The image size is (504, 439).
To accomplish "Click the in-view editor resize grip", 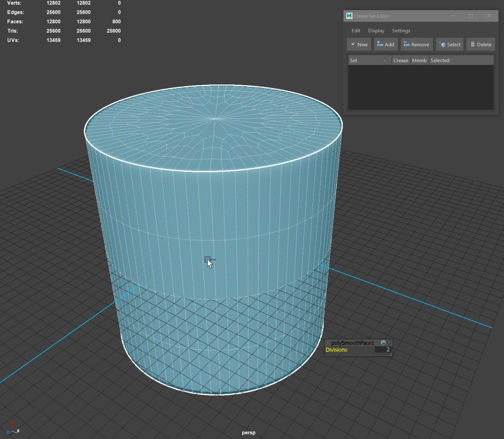I will coord(390,355).
